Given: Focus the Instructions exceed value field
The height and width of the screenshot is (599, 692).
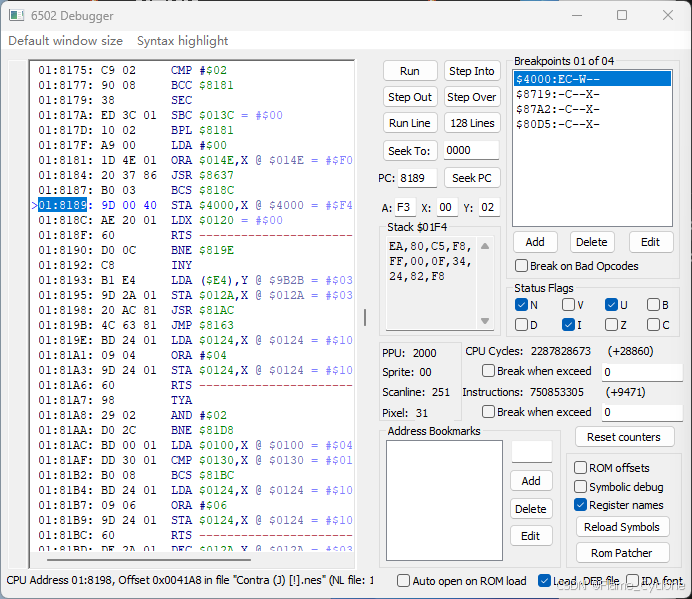Looking at the screenshot, I should point(642,412).
